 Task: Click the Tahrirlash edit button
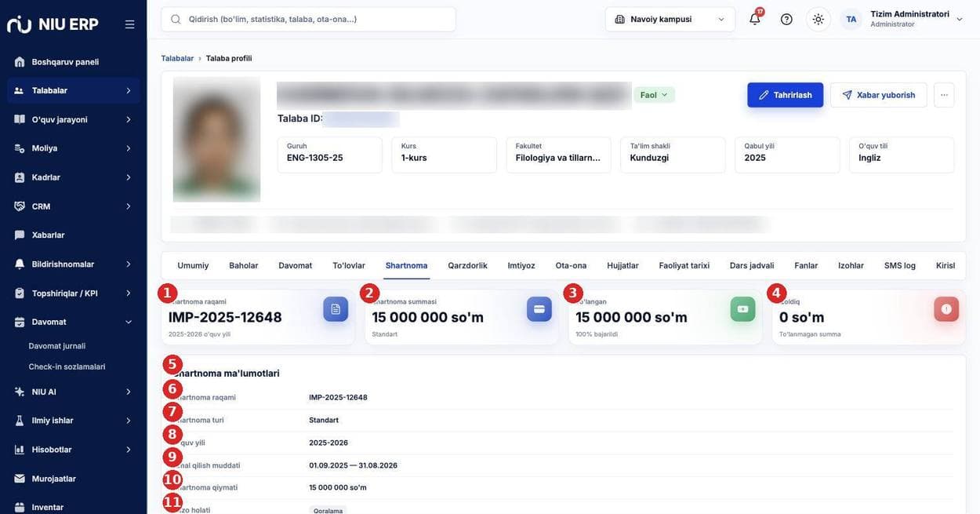[x=785, y=95]
